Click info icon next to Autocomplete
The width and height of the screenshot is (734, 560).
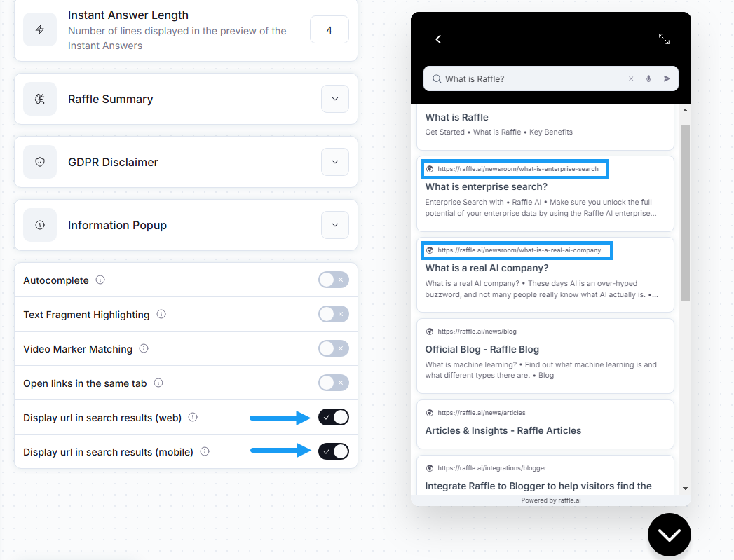pyautogui.click(x=100, y=280)
